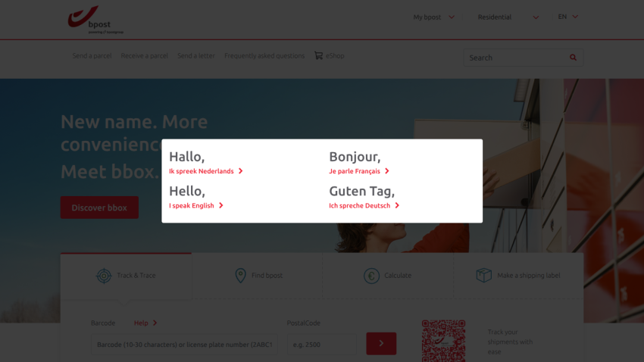Click the bpost logo

coord(95,20)
